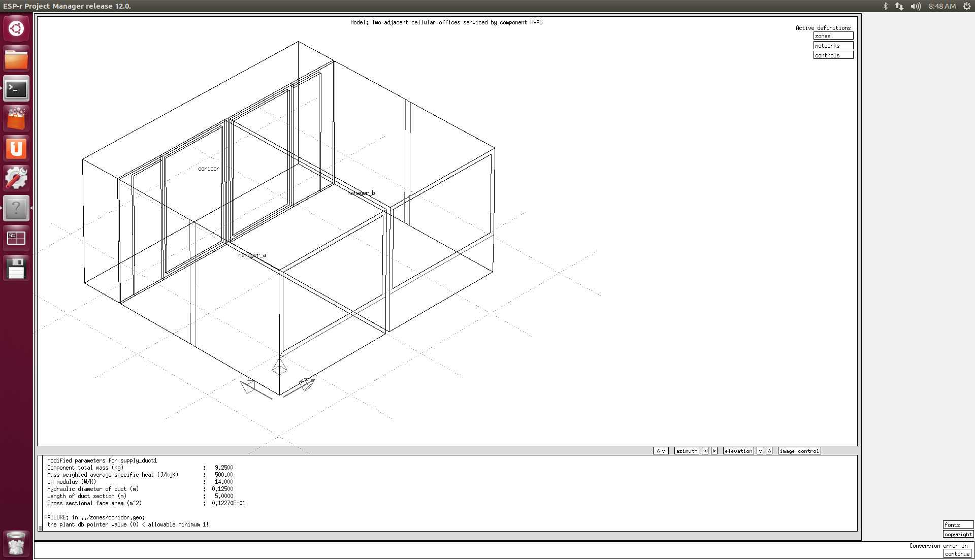
Task: Click the elevation button
Action: (738, 451)
